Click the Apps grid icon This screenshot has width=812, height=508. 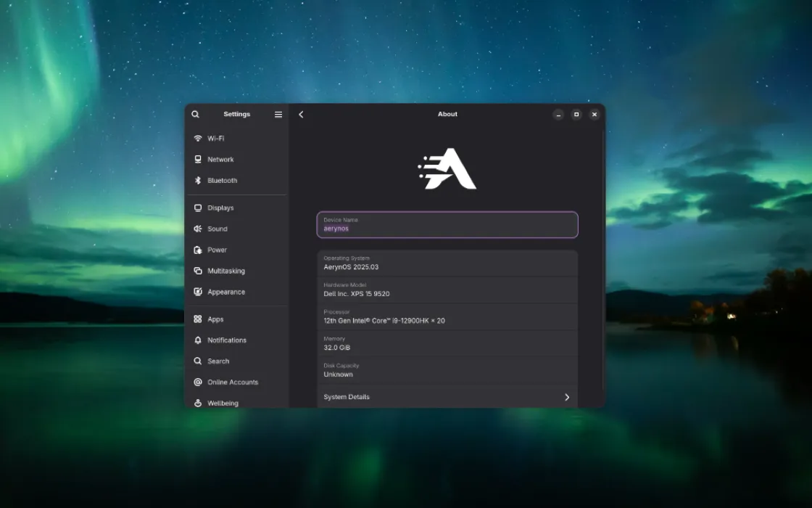coord(198,319)
